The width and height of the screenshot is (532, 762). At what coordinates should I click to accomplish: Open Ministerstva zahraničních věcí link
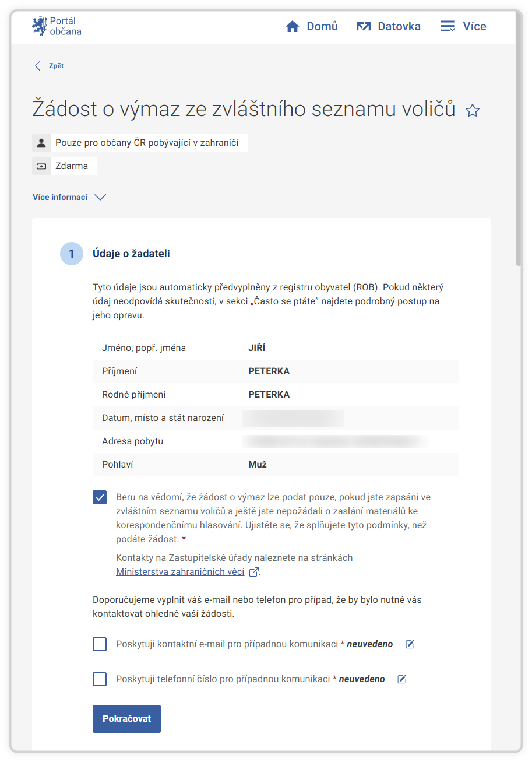click(x=180, y=572)
